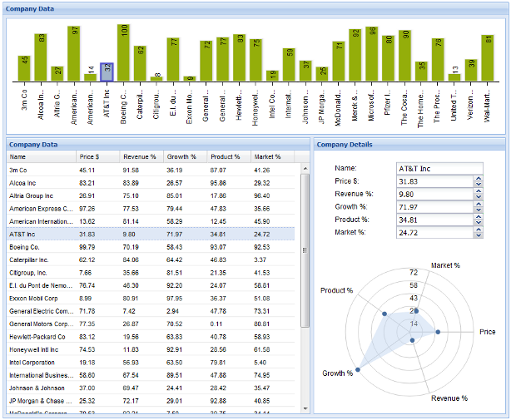
Task: Click the grid scrollbar down arrow
Action: click(305, 408)
